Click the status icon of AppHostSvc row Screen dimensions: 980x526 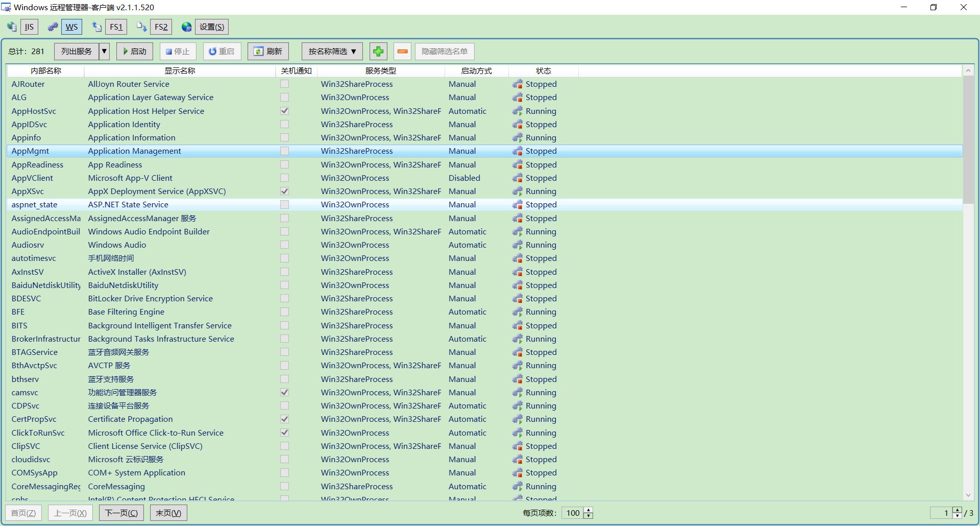(518, 111)
